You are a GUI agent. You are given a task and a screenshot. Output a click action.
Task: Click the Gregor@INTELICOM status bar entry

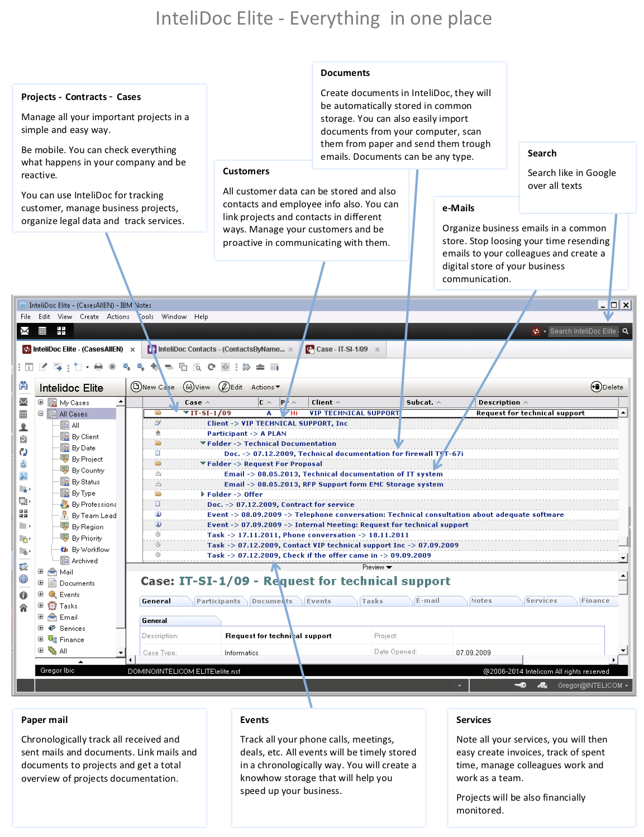click(x=593, y=686)
